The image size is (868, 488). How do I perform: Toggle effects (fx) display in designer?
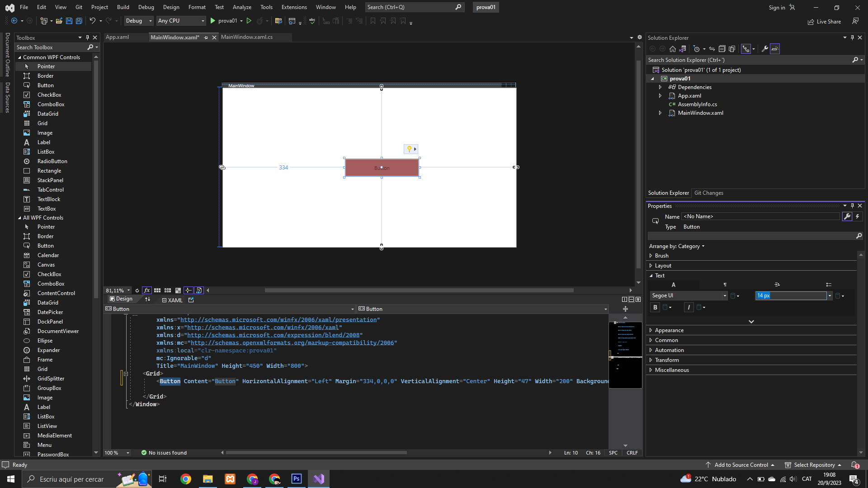coord(147,291)
